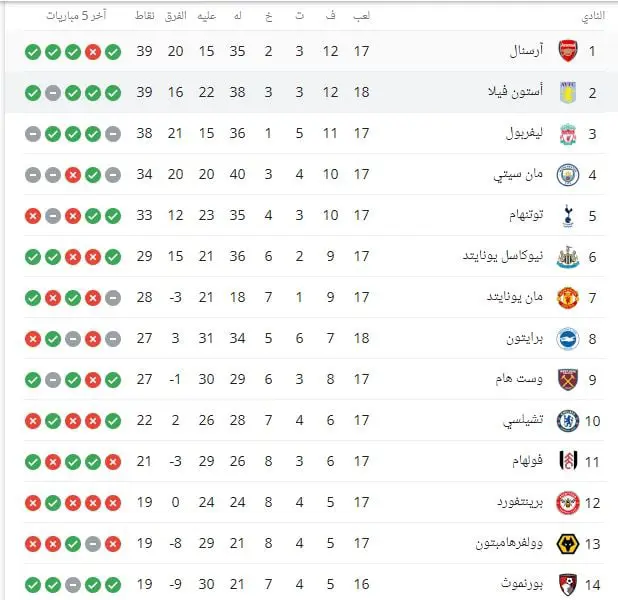The image size is (618, 600).
Task: Click the Arsenal club crest
Action: [x=568, y=51]
